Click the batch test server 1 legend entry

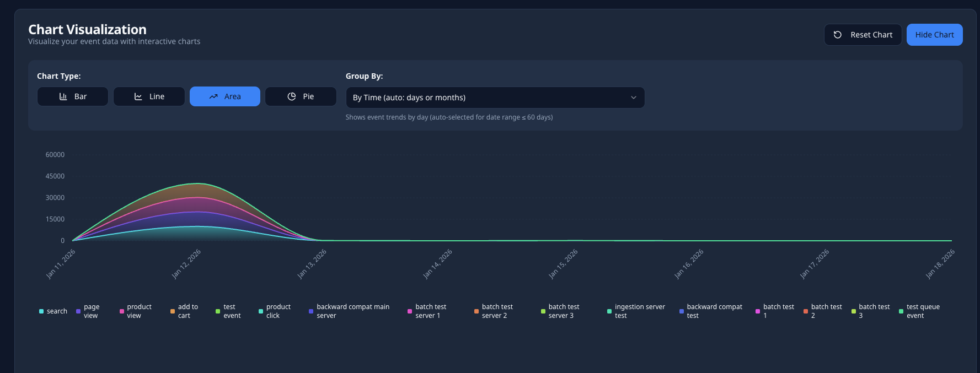coord(427,311)
